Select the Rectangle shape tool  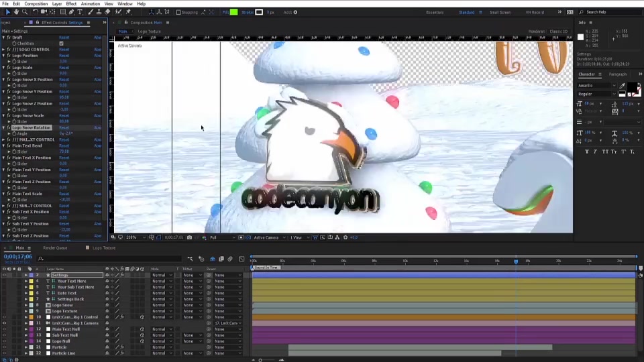tap(63, 12)
